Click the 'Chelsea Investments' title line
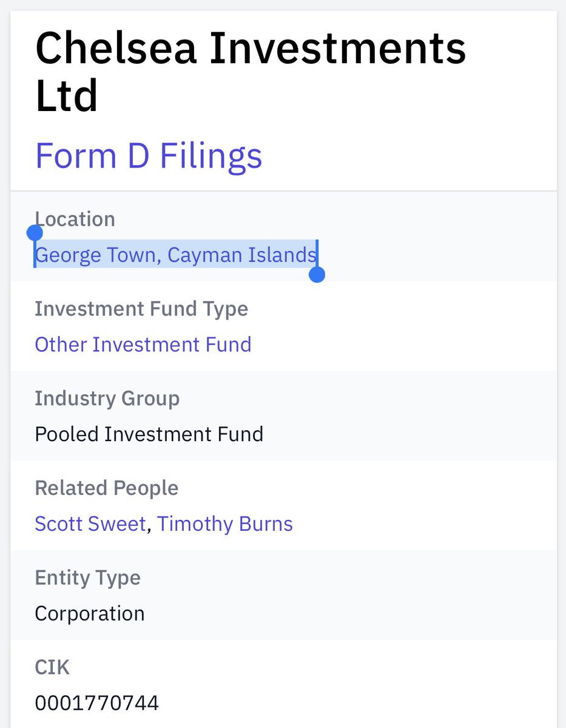 pyautogui.click(x=251, y=50)
